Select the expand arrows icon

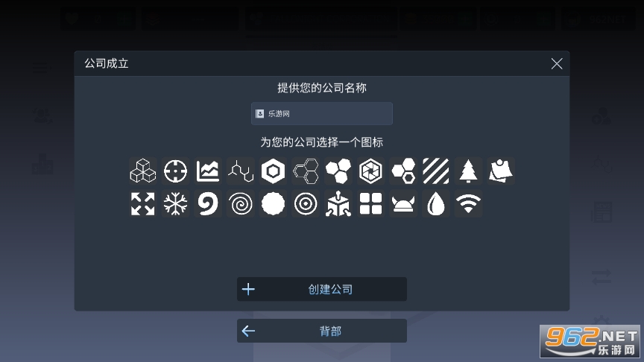pyautogui.click(x=143, y=203)
